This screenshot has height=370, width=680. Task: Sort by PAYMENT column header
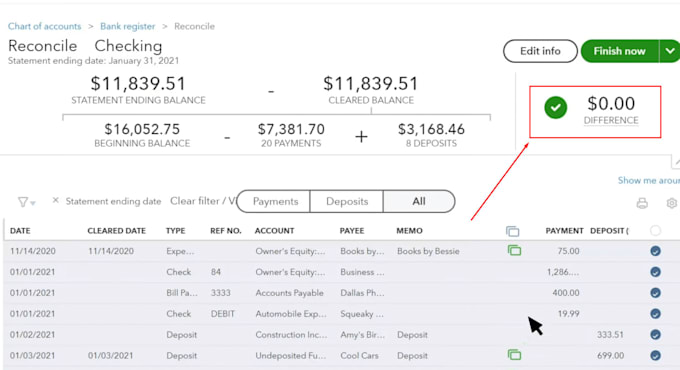[564, 231]
